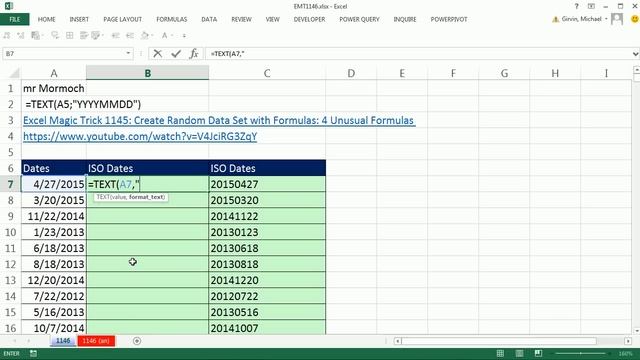The image size is (640, 360).
Task: Click the font color A icon in toolbar
Action: click(164, 36)
